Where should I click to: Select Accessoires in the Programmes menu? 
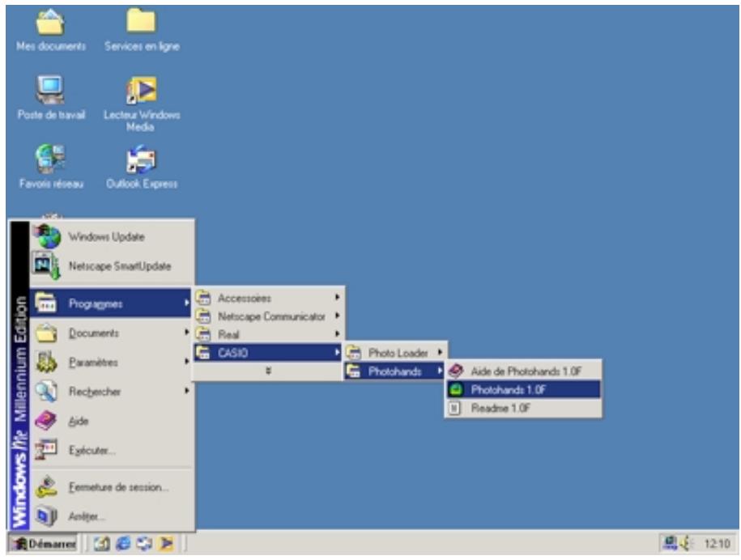pyautogui.click(x=268, y=298)
